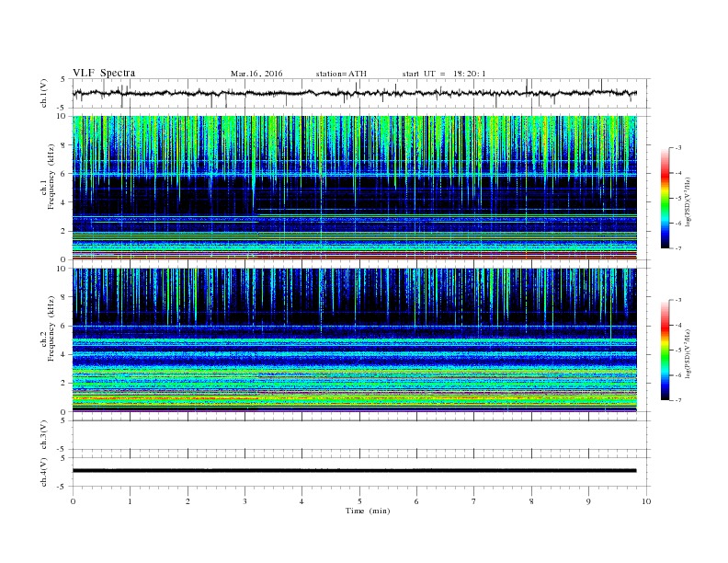728x563 pixels.
Task: Click the "VLF Spectra" plot title
Action: point(104,73)
